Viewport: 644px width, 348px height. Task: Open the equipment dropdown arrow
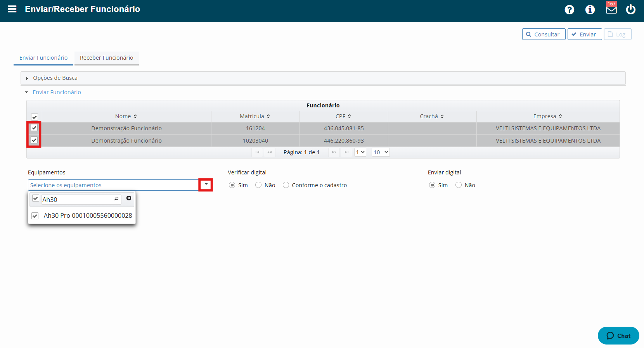[206, 185]
